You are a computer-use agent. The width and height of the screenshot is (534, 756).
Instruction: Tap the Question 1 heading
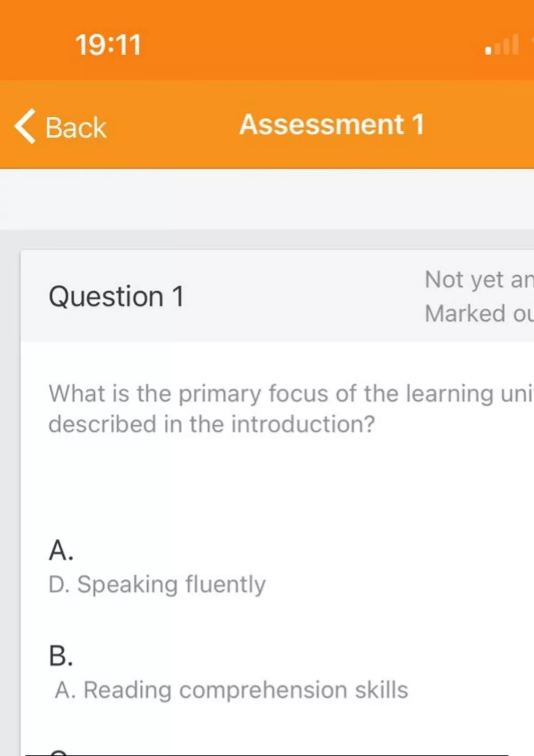pyautogui.click(x=116, y=296)
